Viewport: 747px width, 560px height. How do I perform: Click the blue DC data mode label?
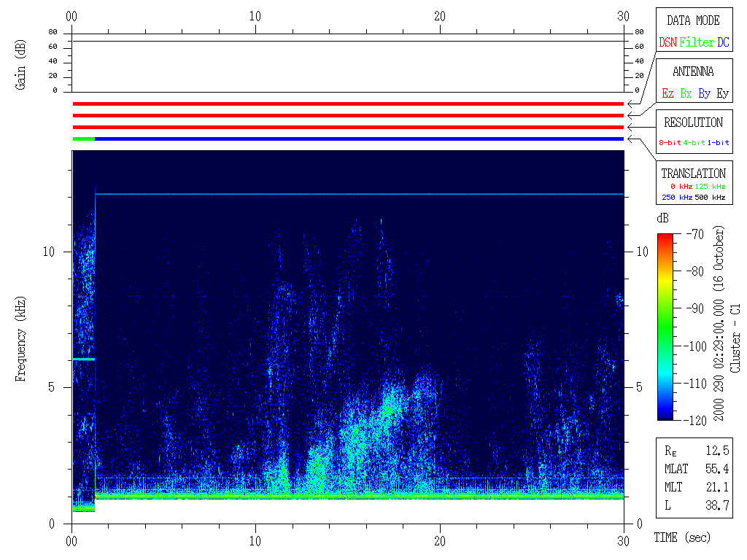(723, 43)
